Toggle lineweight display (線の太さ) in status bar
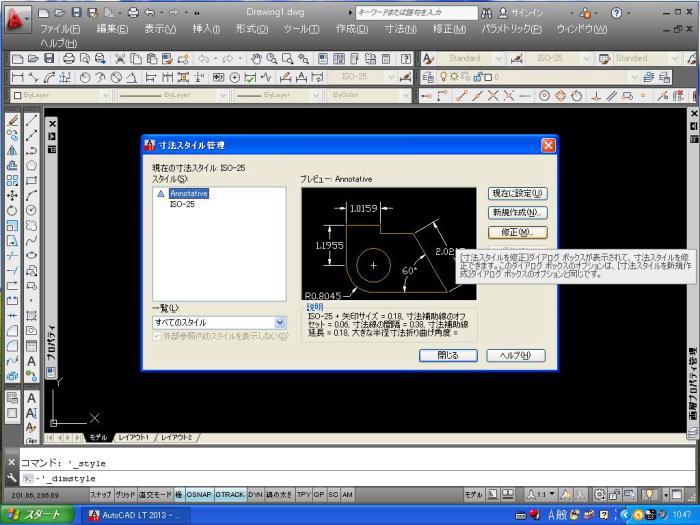Viewport: 700px width, 525px height. point(279,495)
